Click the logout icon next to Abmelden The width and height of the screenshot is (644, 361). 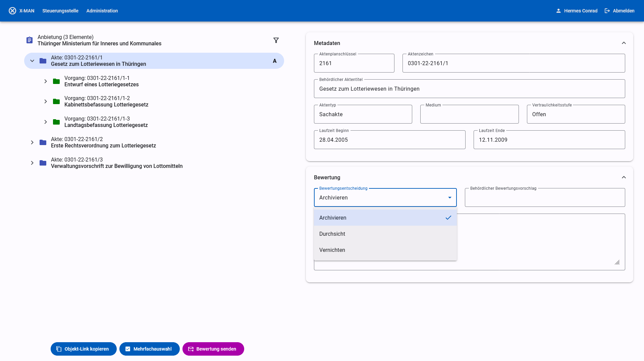pyautogui.click(x=607, y=11)
